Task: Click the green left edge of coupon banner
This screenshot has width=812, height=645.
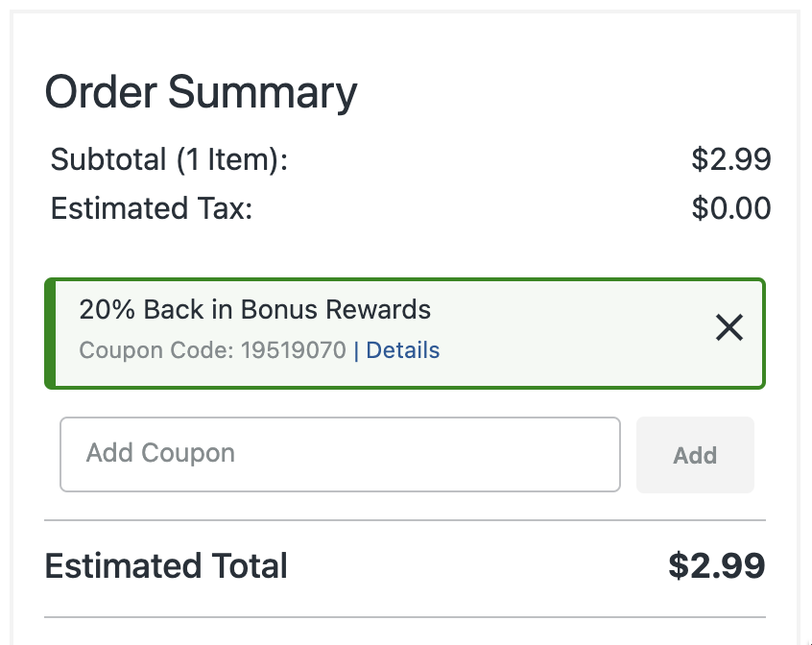Action: pos(50,333)
